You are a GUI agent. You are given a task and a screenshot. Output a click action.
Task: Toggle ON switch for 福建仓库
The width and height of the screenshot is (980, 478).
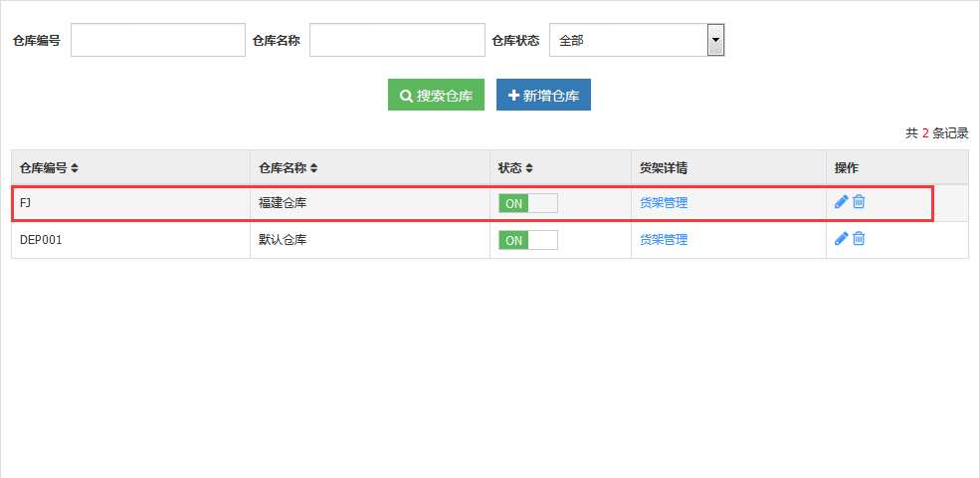528,203
